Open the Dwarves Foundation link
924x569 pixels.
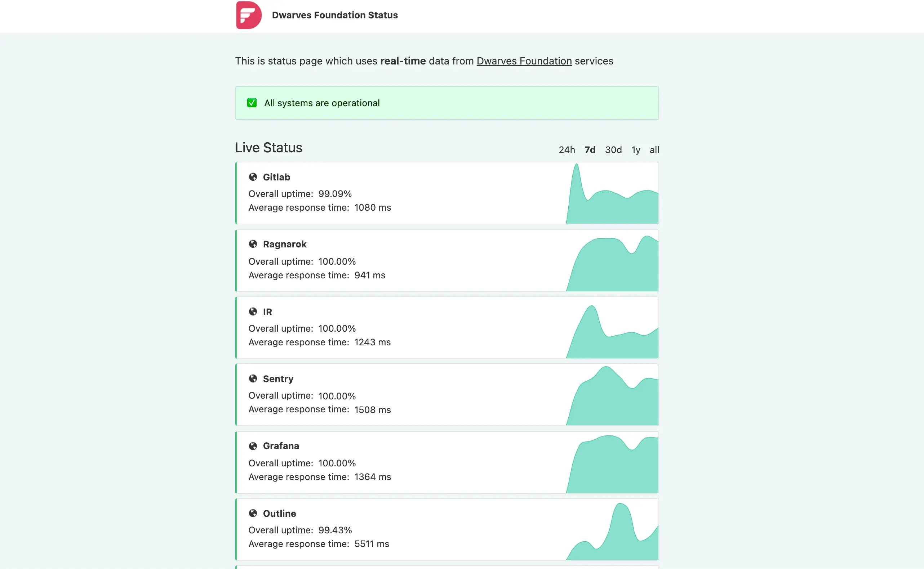point(524,61)
